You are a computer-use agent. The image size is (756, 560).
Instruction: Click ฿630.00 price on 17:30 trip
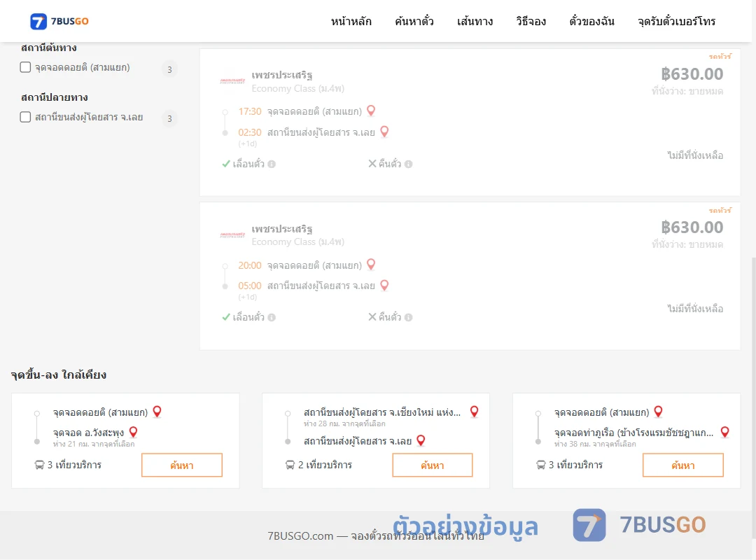tap(692, 73)
